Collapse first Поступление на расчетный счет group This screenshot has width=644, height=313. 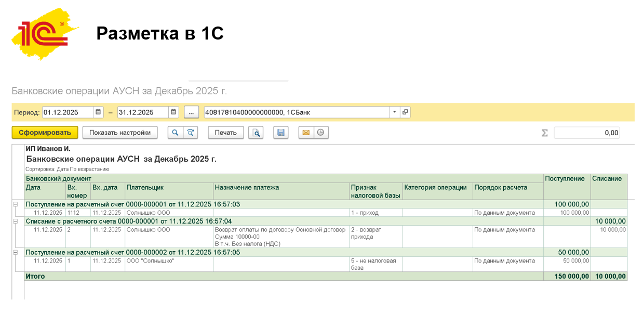(15, 204)
